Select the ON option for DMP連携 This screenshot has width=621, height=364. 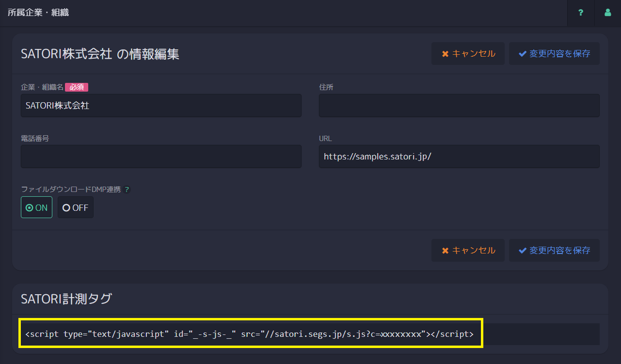pyautogui.click(x=36, y=207)
